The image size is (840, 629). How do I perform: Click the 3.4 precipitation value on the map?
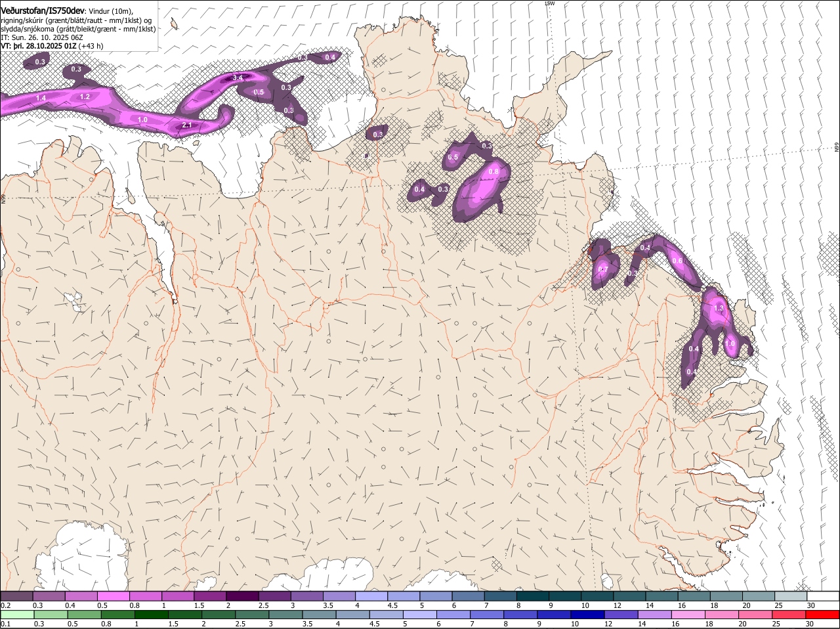(x=238, y=77)
